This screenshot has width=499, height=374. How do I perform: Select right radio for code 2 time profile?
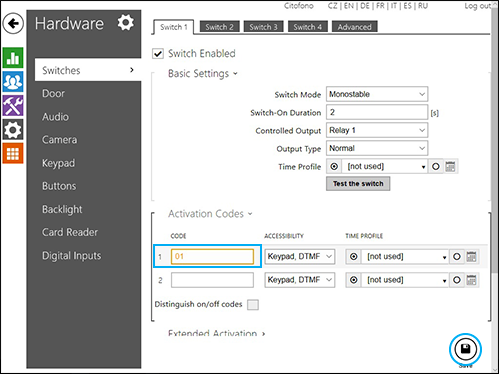coord(457,280)
